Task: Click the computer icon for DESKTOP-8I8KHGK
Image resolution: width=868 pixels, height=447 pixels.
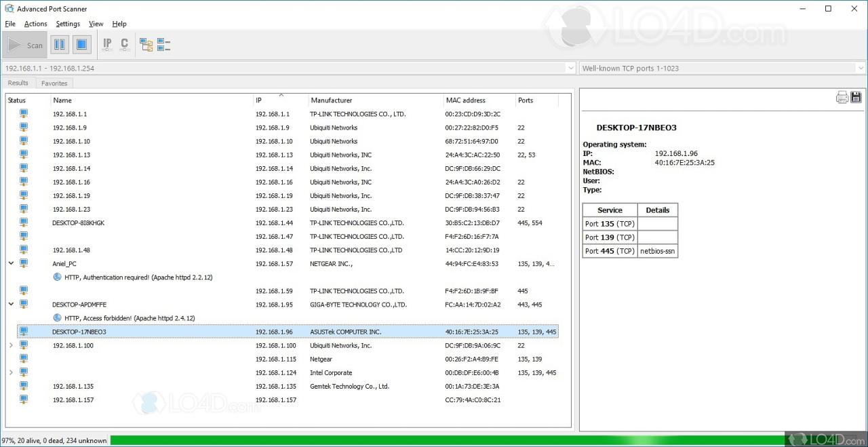Action: click(24, 222)
